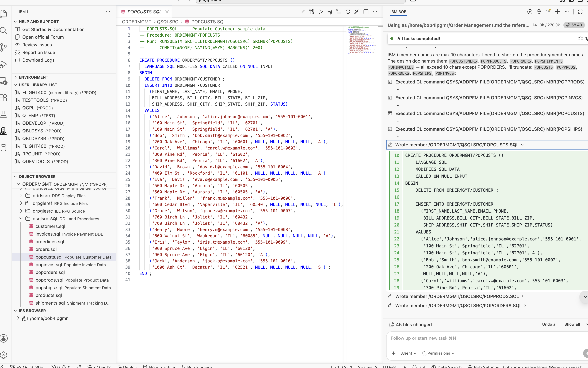
Task: Start a new IBM BOB chat with plus
Action: coord(558,12)
